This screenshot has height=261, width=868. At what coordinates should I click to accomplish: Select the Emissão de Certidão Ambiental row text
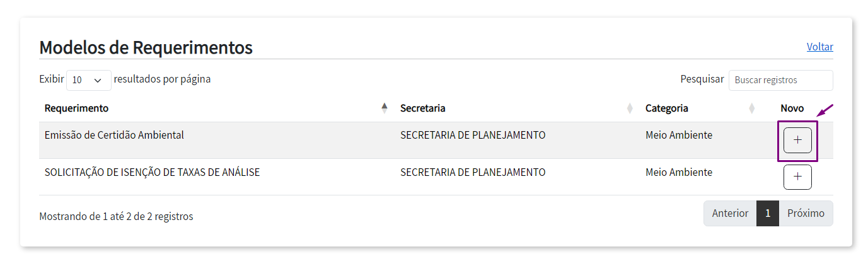pyautogui.click(x=114, y=135)
